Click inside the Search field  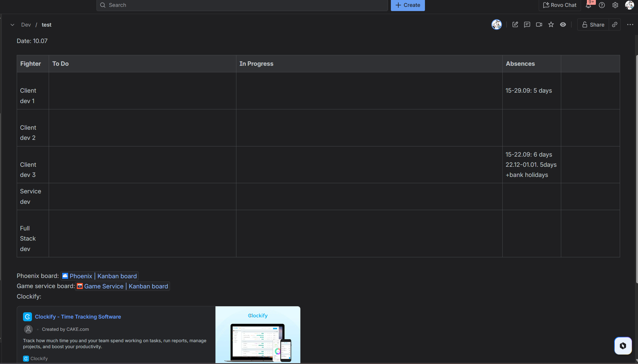tap(242, 5)
